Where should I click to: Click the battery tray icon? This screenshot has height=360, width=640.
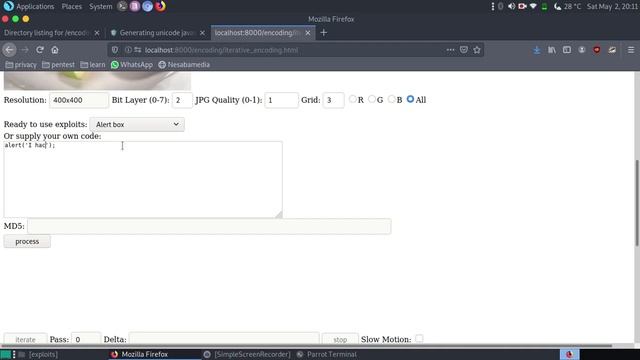click(x=544, y=6)
